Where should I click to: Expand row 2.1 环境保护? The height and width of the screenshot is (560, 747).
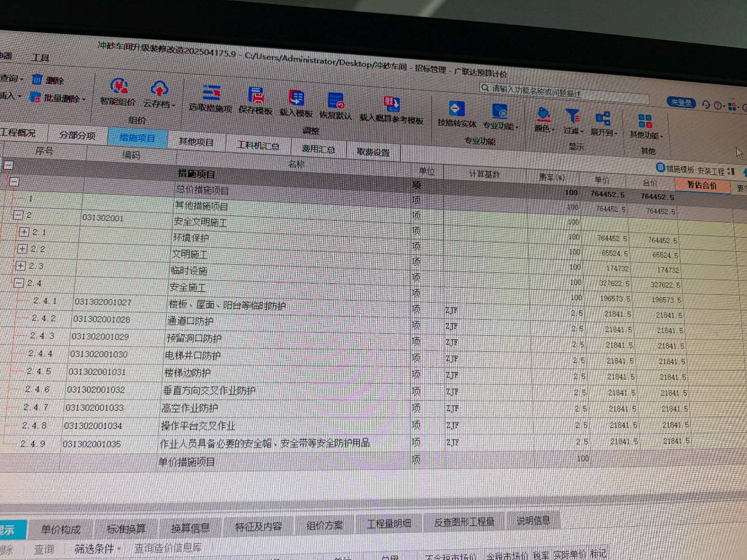pos(24,231)
